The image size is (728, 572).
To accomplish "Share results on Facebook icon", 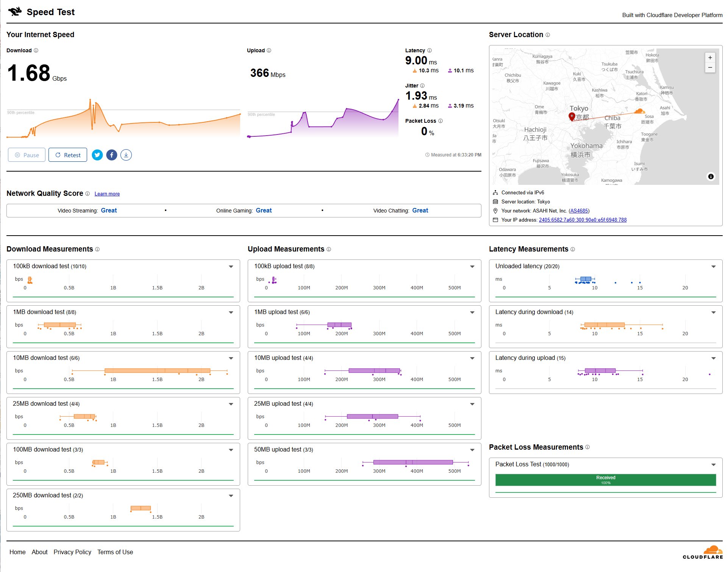I will [112, 155].
